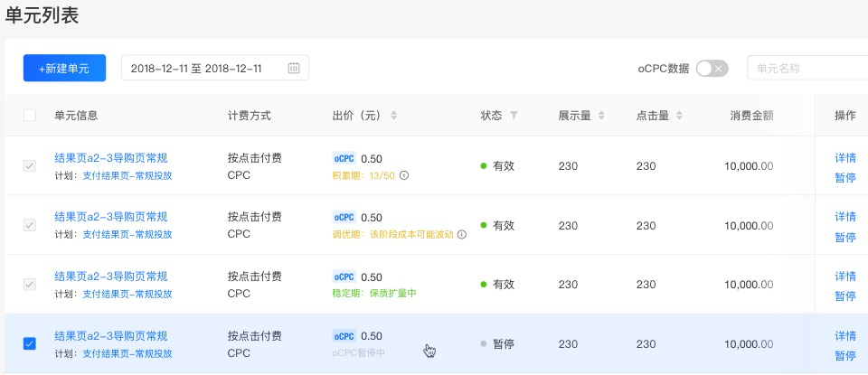Click oCPC badge in the paused row
The width and height of the screenshot is (868, 375).
(x=344, y=336)
